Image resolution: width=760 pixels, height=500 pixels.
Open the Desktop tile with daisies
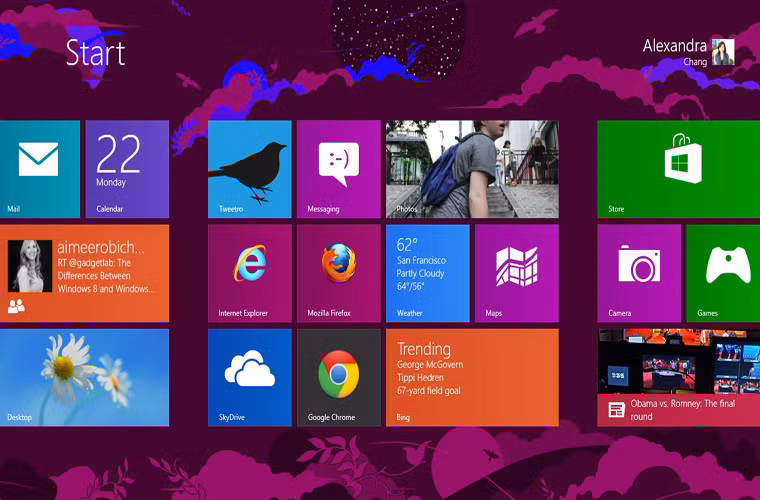coord(84,378)
